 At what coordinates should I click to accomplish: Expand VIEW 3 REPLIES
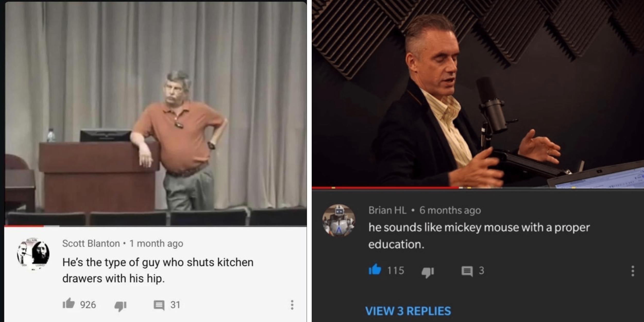click(408, 311)
